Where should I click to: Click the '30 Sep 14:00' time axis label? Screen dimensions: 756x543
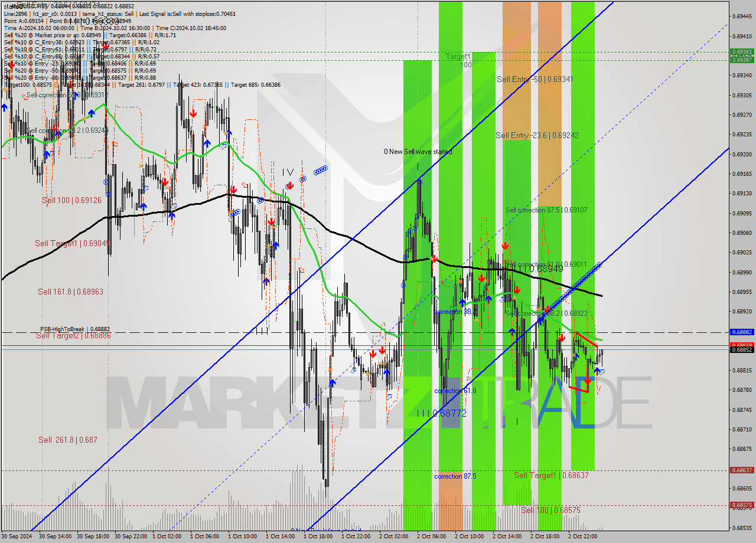click(x=56, y=536)
